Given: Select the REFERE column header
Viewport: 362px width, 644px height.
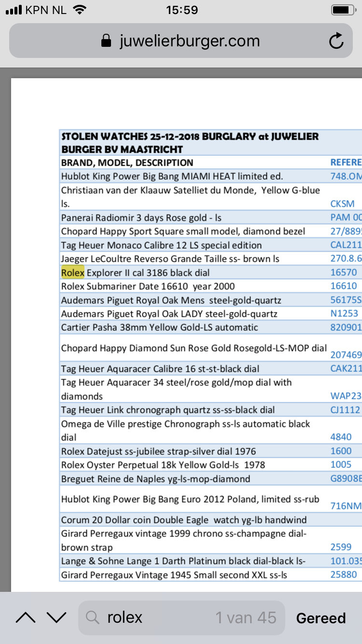Looking at the screenshot, I should [346, 163].
